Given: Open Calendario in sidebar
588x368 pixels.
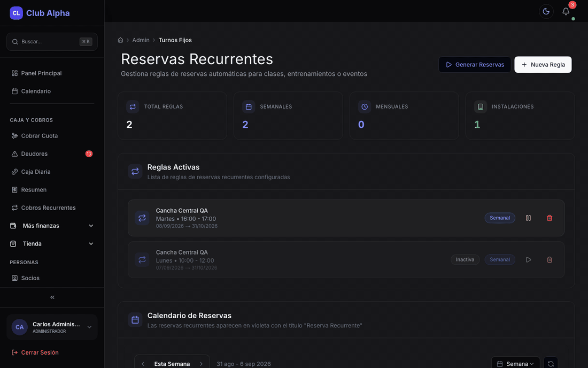Looking at the screenshot, I should coord(52,91).
